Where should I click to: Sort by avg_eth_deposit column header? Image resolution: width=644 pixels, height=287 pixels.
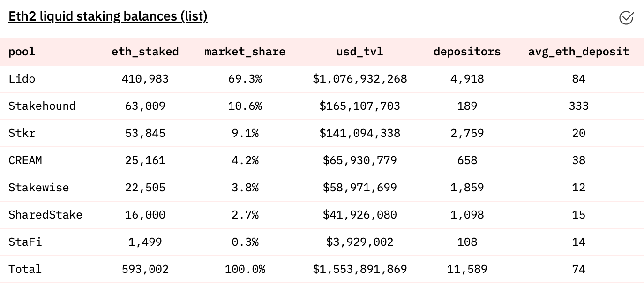click(579, 52)
